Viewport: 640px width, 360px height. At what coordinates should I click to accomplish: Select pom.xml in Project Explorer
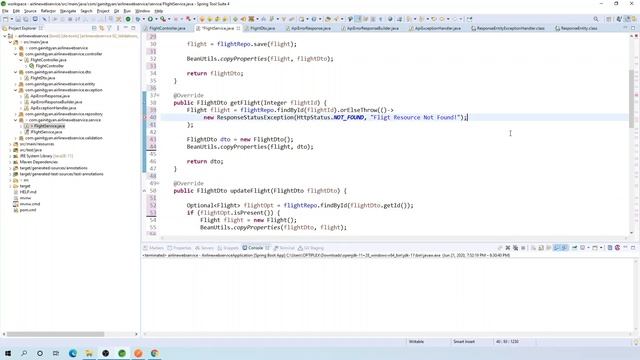[x=28, y=210]
